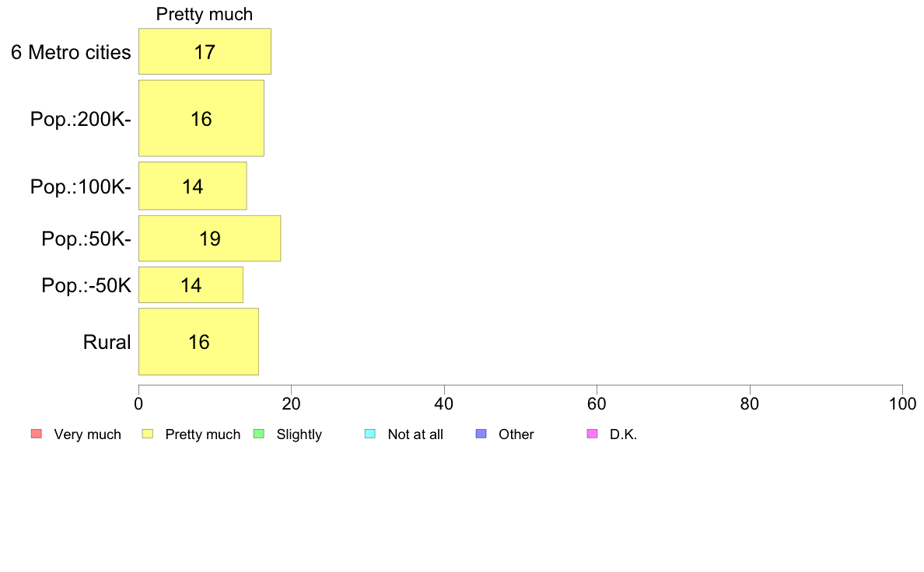Click the Pretty much column header

(x=205, y=14)
